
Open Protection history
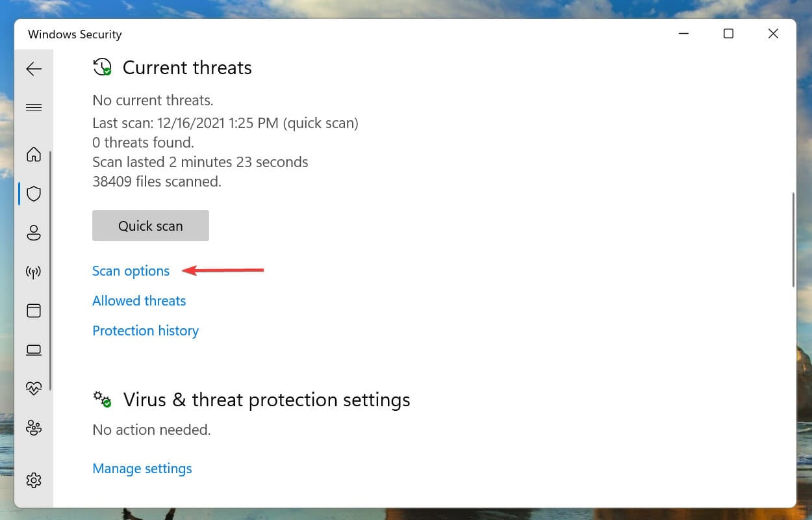pyautogui.click(x=146, y=330)
